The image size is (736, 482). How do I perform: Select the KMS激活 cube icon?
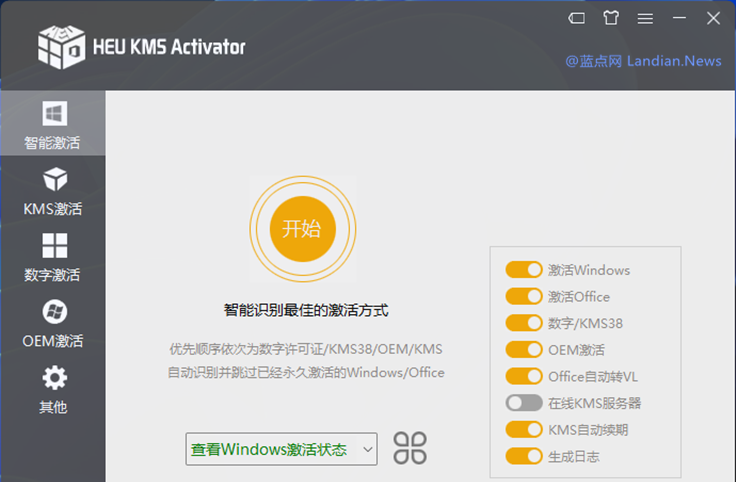point(54,180)
